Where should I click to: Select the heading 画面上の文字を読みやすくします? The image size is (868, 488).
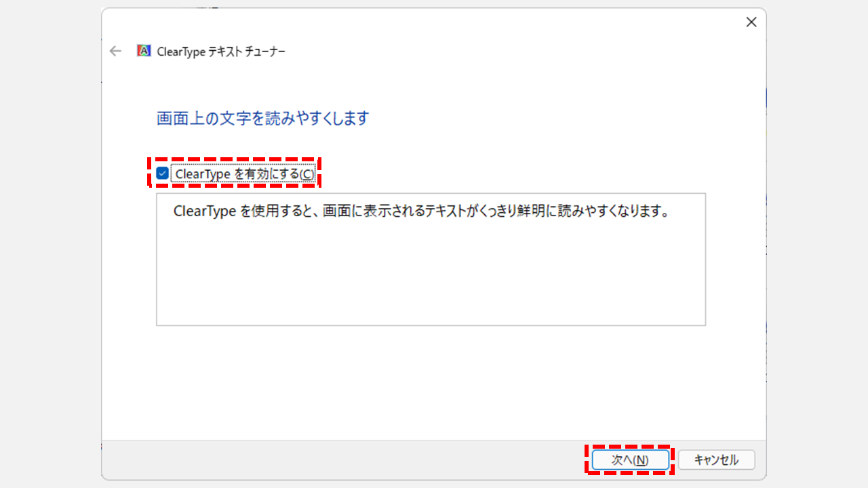pyautogui.click(x=262, y=119)
